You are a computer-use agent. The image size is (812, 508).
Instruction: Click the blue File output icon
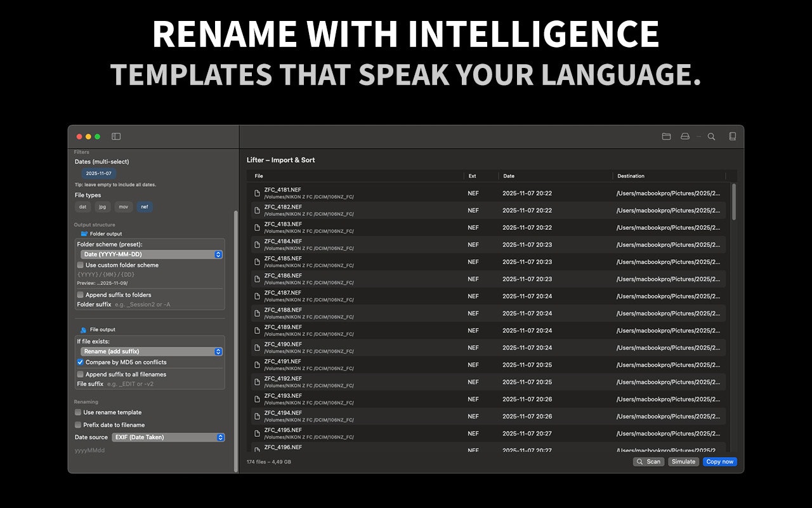point(84,330)
